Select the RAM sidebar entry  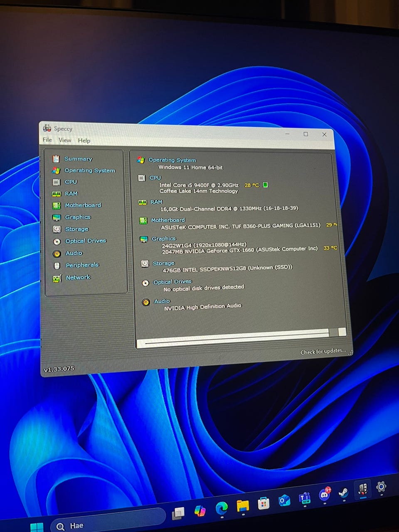click(71, 194)
